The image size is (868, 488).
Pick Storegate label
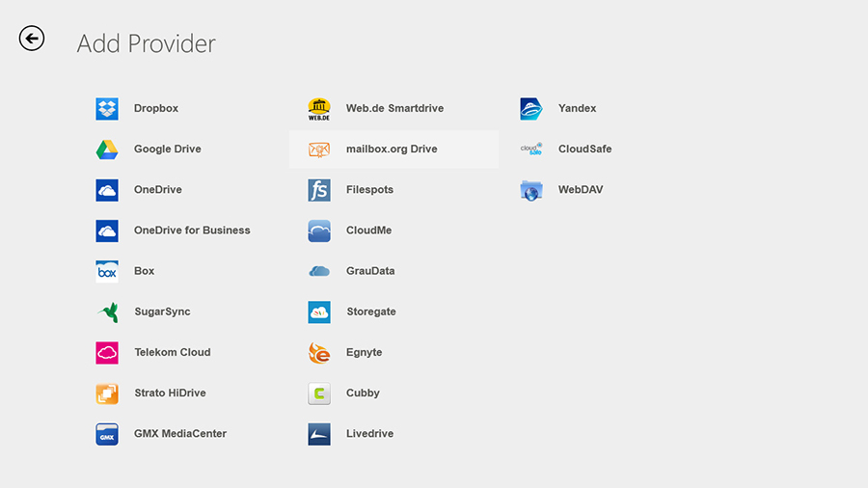[371, 312]
